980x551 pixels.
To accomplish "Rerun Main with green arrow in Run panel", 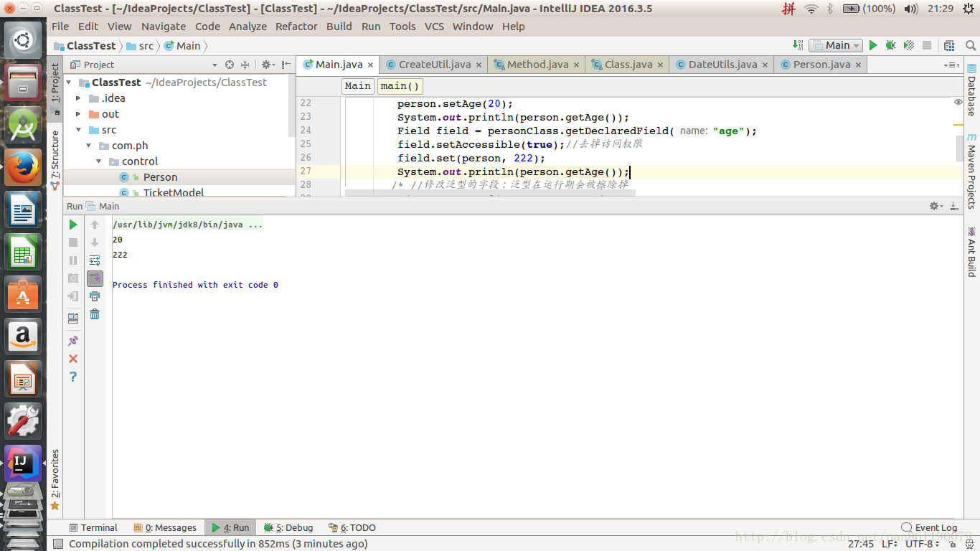I will click(73, 225).
